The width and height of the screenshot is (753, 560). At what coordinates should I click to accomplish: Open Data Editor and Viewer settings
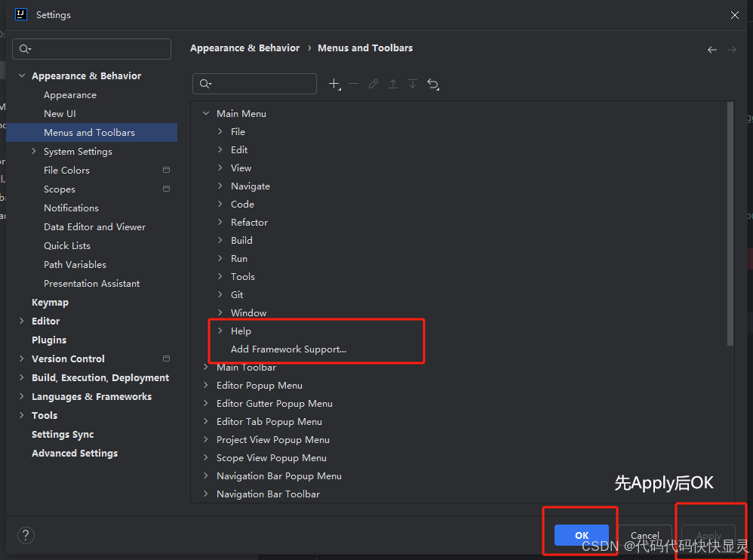click(94, 226)
